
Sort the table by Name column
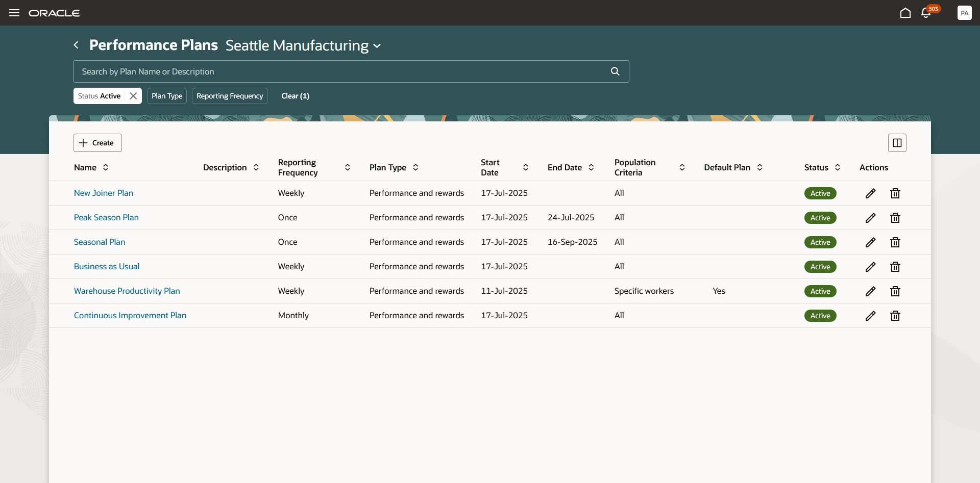pyautogui.click(x=106, y=167)
